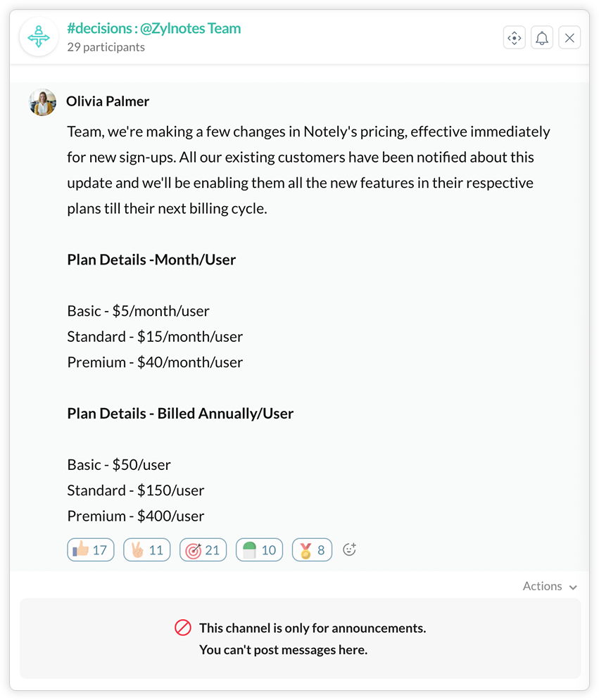The height and width of the screenshot is (700, 599).
Task: Click Olivia Palmer's sender name
Action: point(108,101)
